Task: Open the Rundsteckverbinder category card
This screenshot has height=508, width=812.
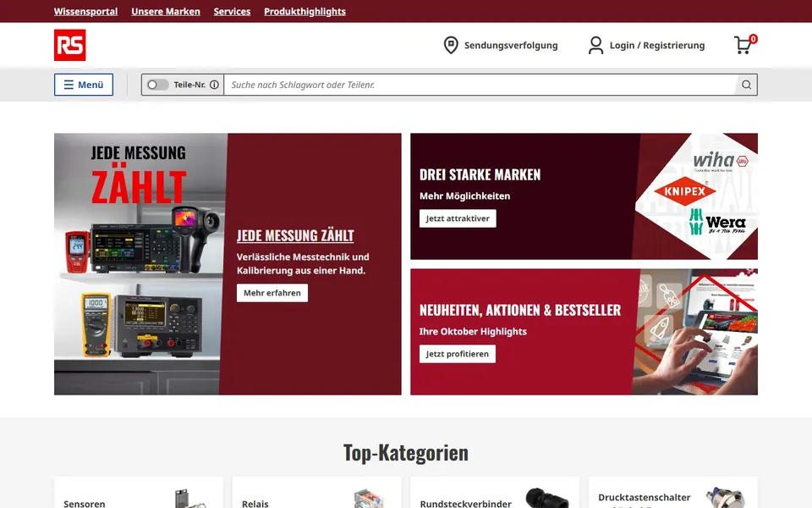Action: point(495,493)
